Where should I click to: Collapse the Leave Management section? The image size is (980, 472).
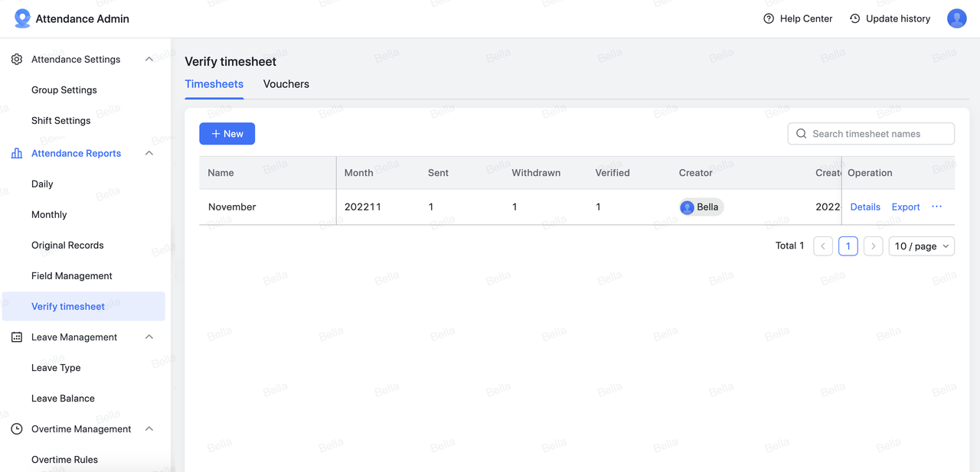(149, 337)
